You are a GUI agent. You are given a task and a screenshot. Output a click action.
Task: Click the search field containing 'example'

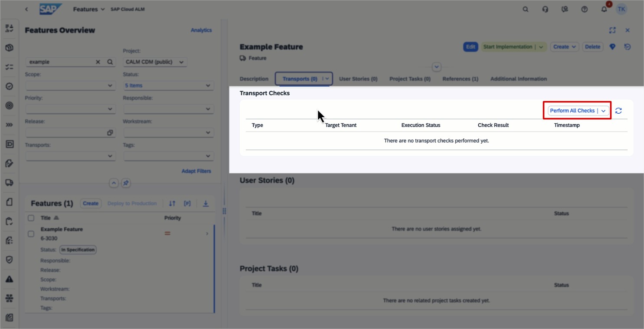(61, 62)
